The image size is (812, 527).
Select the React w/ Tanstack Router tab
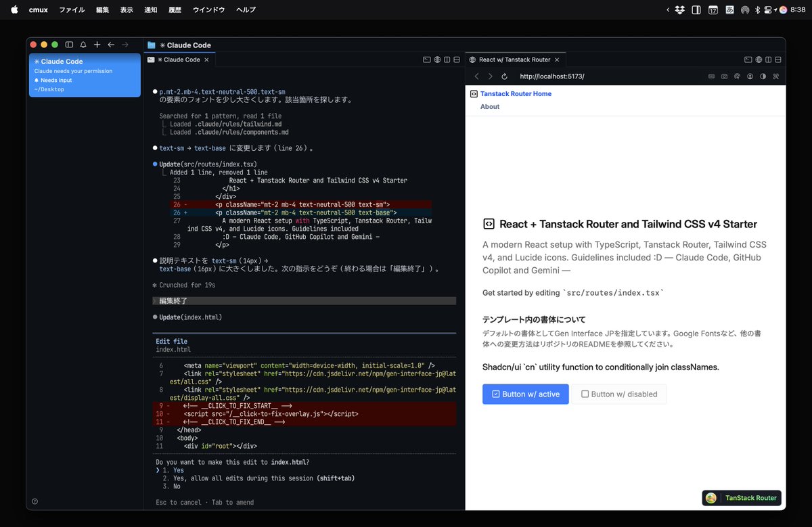514,60
